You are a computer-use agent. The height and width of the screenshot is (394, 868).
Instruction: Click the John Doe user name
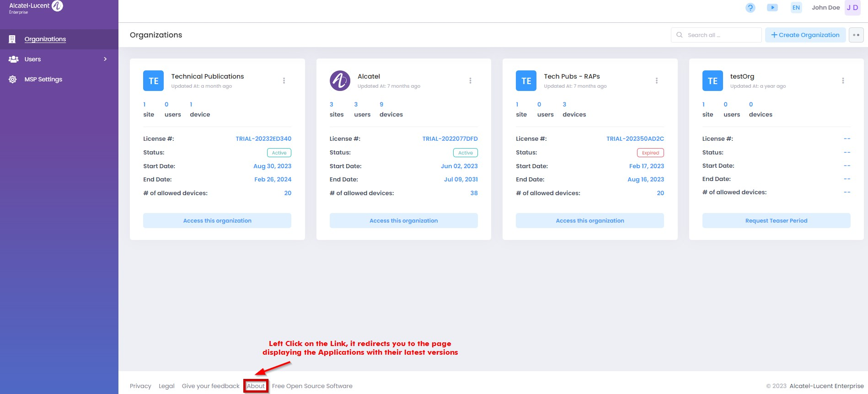(x=825, y=7)
